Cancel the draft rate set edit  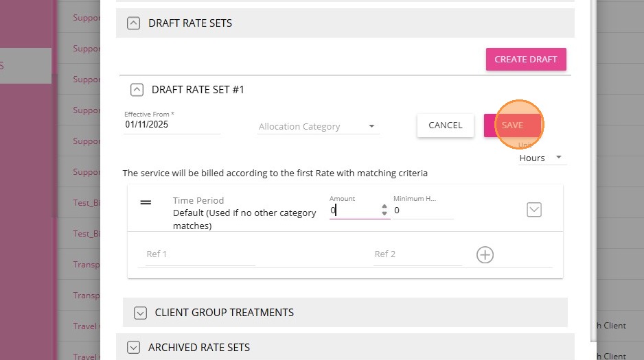(x=446, y=125)
